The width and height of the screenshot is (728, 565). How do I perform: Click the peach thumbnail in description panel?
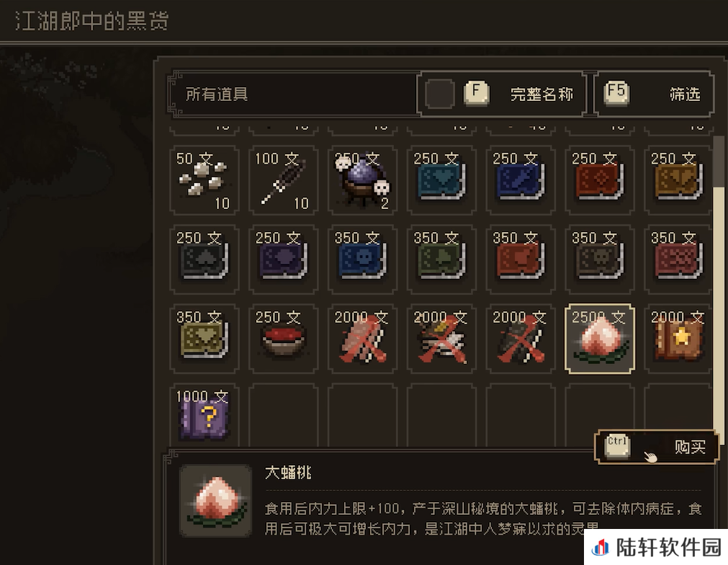coord(215,500)
